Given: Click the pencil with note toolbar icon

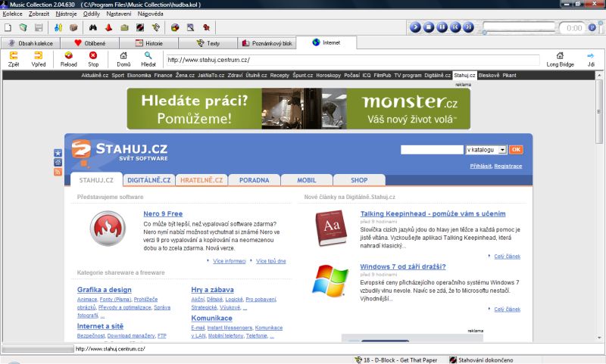Looking at the screenshot, I should [x=156, y=28].
